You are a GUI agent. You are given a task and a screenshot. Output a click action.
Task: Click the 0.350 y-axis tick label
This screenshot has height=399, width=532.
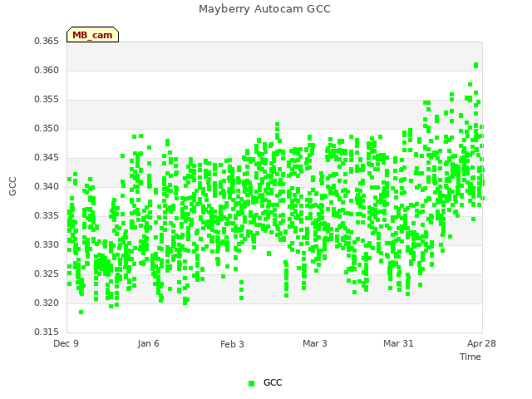(47, 129)
